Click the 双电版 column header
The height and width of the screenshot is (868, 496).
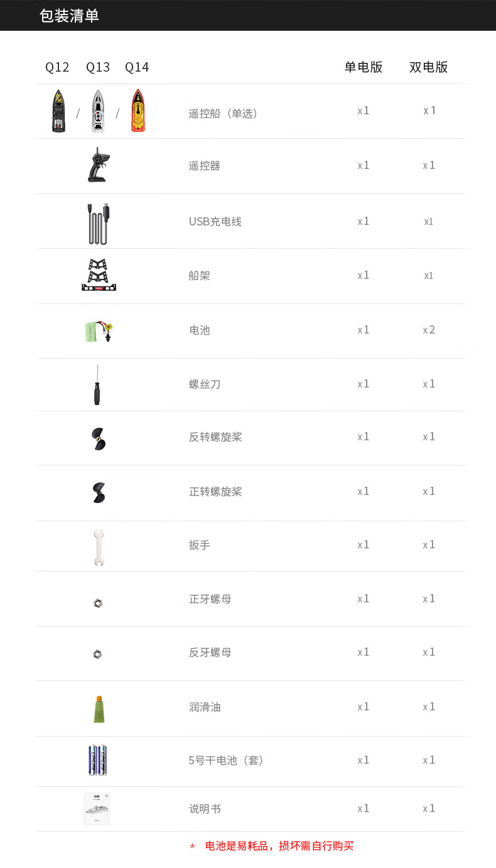tap(428, 67)
